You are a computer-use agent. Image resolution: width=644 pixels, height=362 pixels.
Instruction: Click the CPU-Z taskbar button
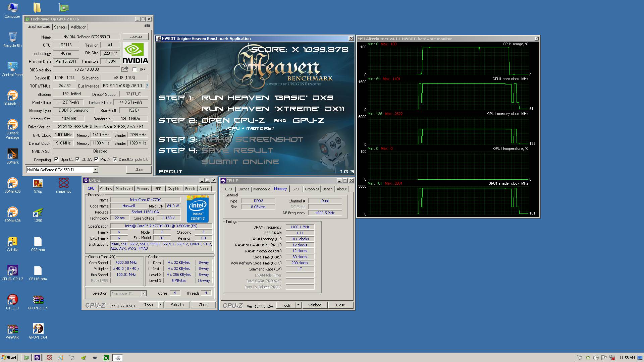38,358
